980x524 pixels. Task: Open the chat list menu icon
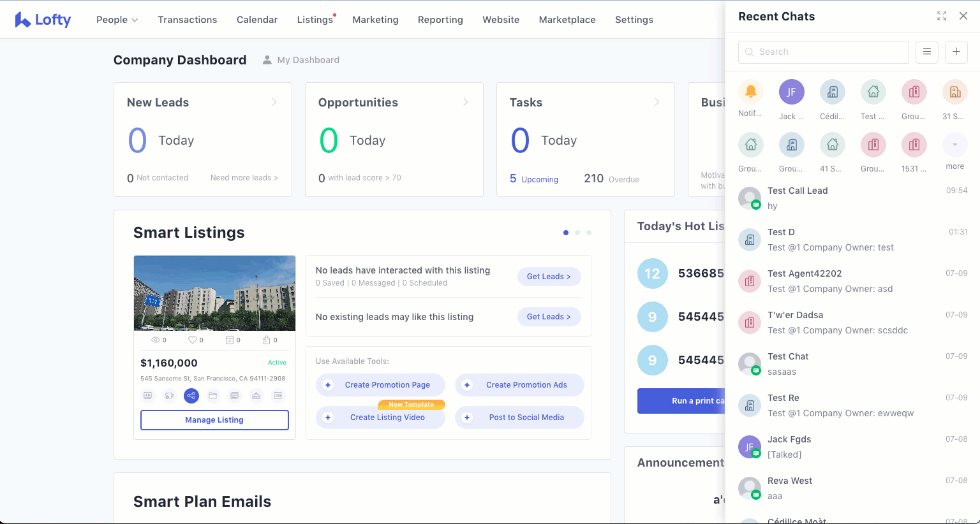coord(927,52)
